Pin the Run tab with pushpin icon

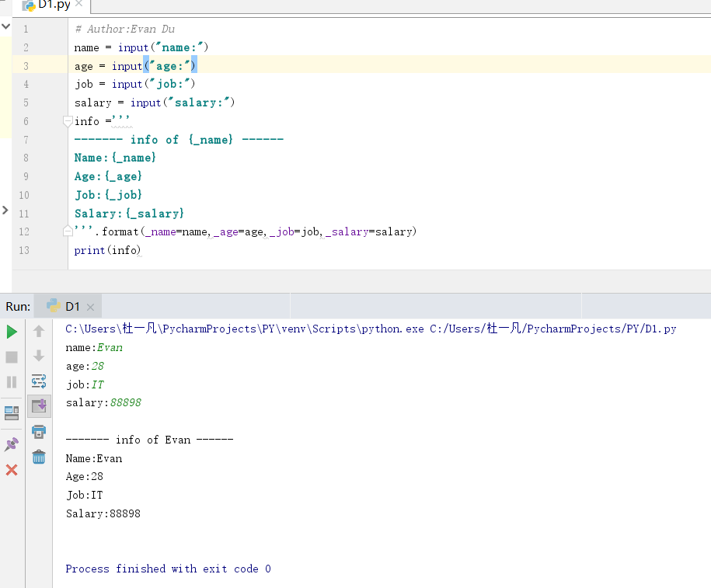click(12, 444)
